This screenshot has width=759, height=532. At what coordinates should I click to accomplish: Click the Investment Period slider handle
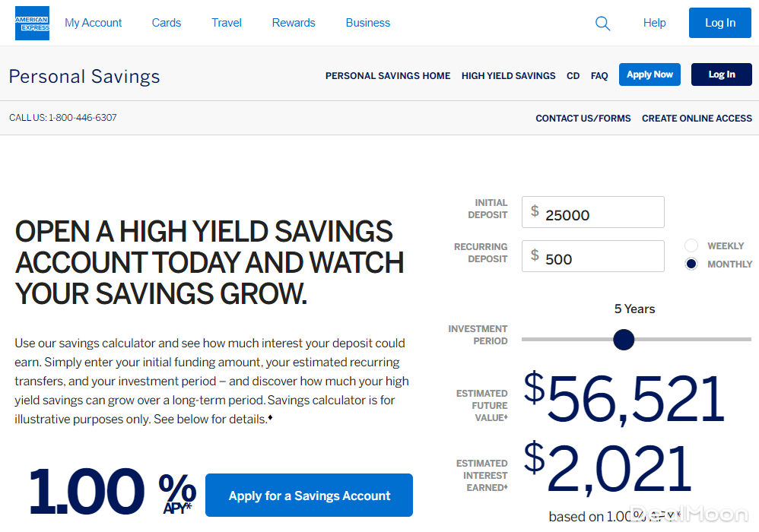tap(624, 340)
